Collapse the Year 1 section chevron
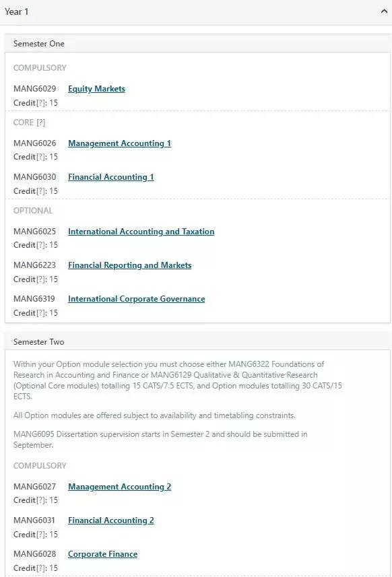392x577 pixels. point(384,11)
